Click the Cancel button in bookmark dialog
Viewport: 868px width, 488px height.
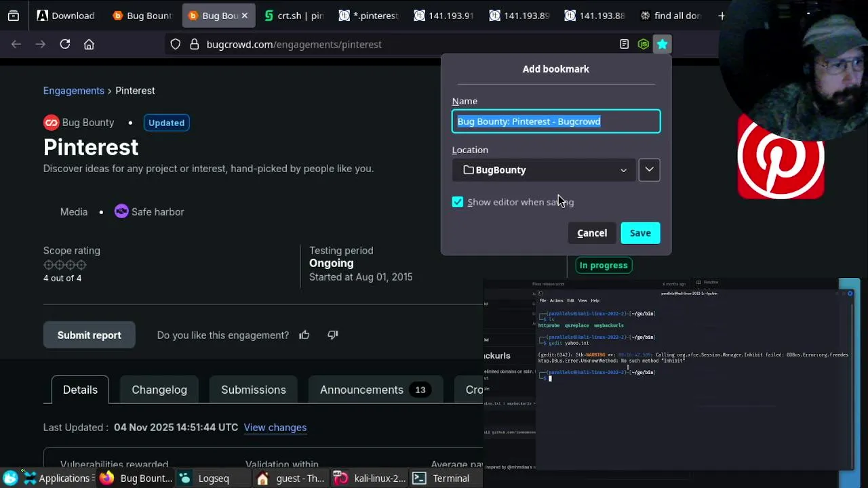tap(592, 233)
